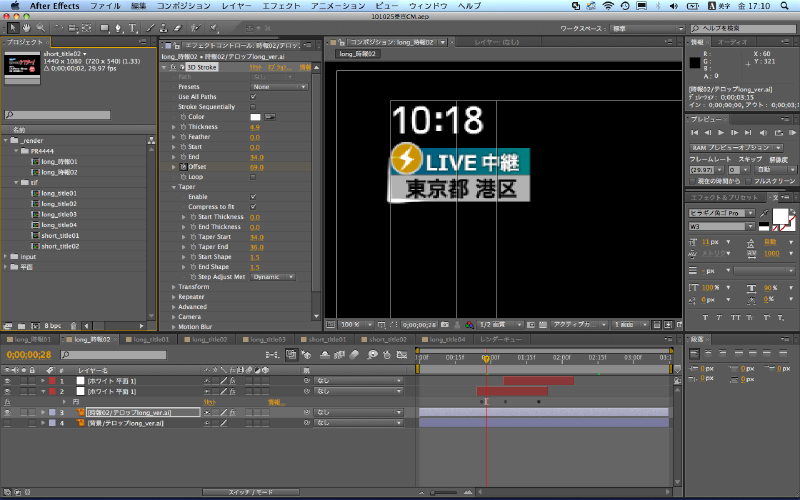
Task: Open the workspace dropdown menu
Action: [645, 28]
